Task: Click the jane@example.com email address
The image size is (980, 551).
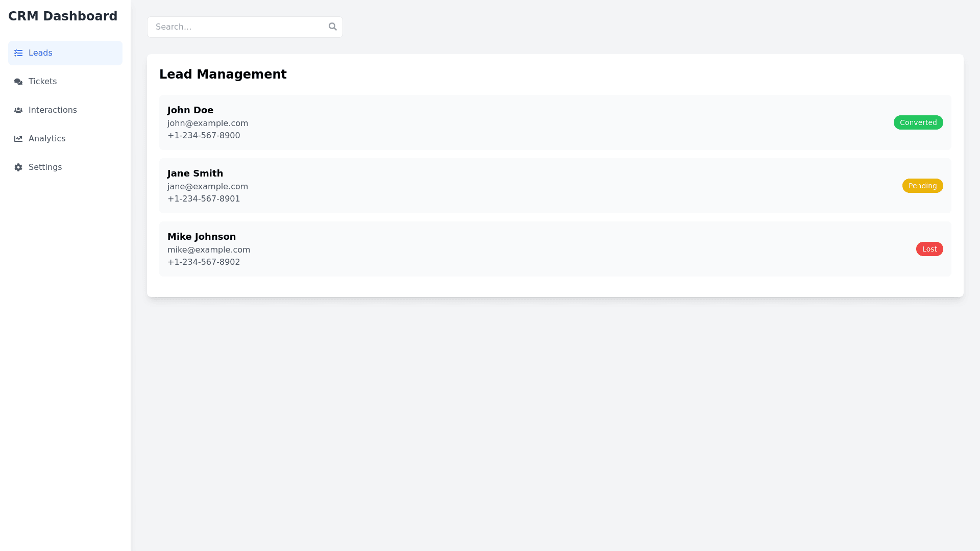Action: (x=208, y=187)
